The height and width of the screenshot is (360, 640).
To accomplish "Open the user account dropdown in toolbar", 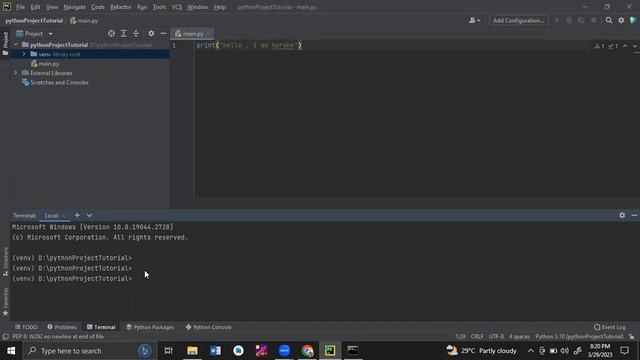I will point(474,20).
